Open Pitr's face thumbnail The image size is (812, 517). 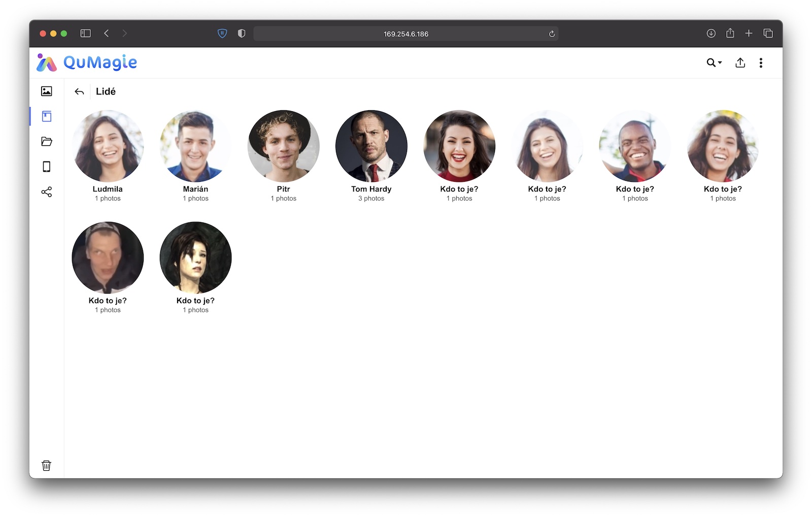click(283, 146)
